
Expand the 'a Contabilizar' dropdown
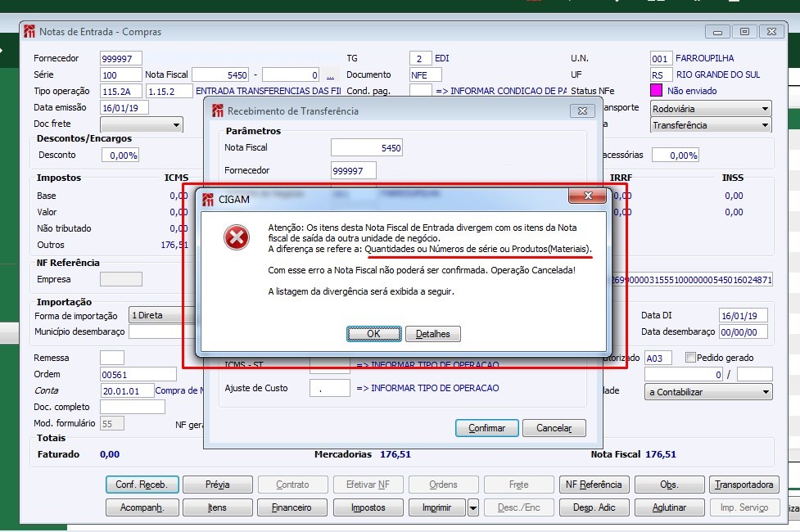766,392
